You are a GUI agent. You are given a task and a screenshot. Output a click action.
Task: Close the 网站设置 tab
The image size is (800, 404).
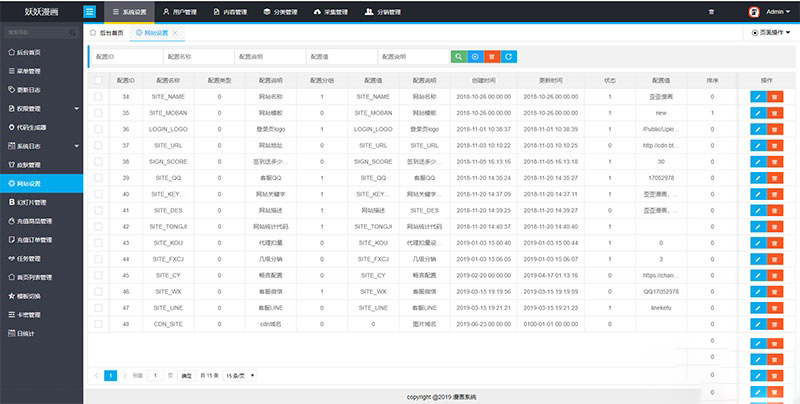coord(175,33)
